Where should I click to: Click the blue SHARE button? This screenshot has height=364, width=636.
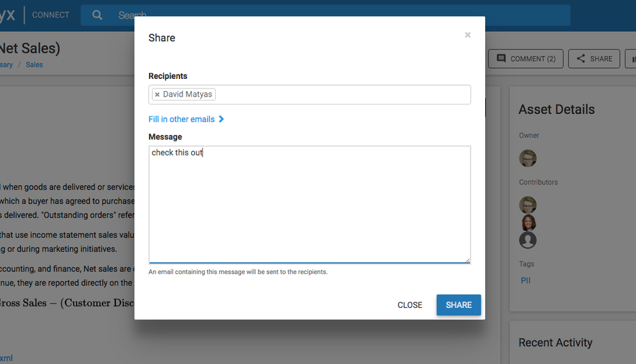[459, 305]
